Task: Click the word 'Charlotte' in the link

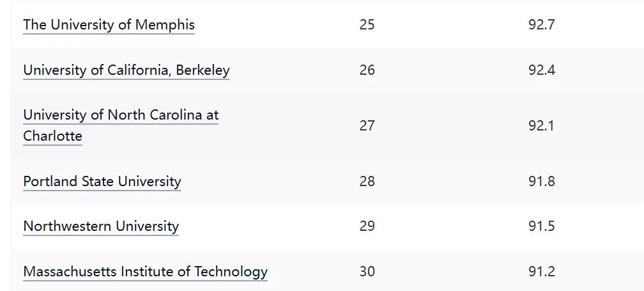Action: tap(52, 136)
